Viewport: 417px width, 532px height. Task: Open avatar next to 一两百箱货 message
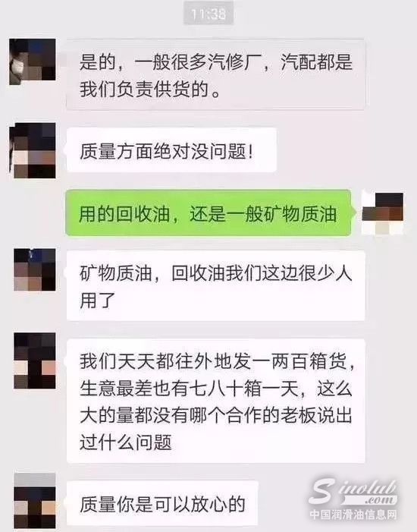pyautogui.click(x=35, y=360)
